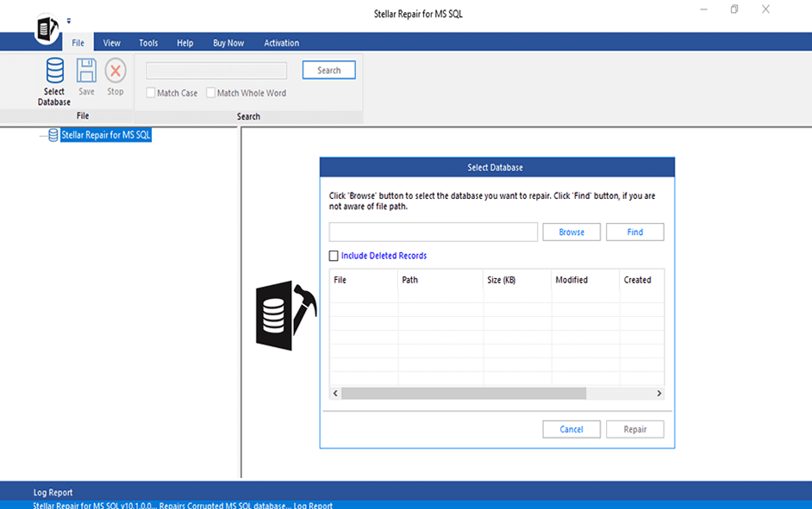Screen dimensions: 812x509
Task: Select the Buy Now tab
Action: tap(228, 42)
